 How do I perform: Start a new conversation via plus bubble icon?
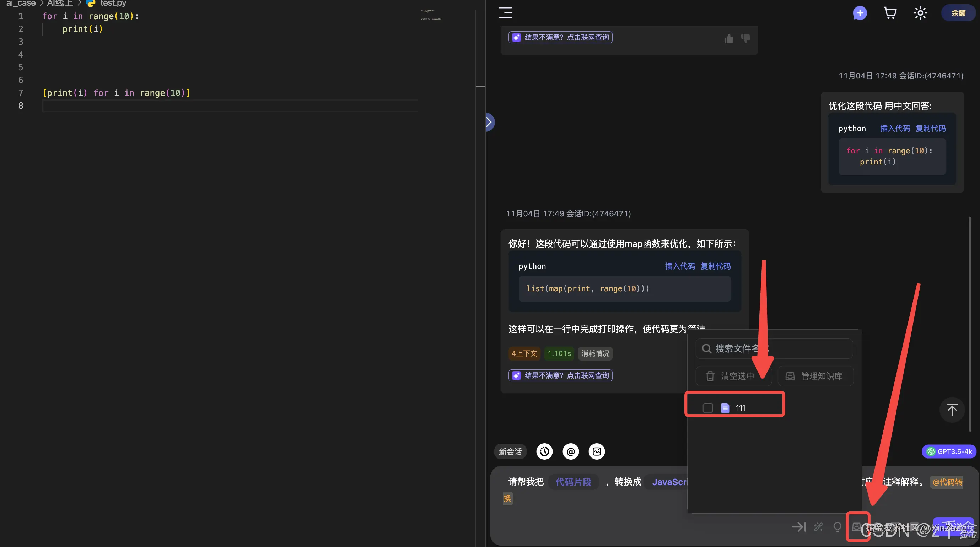pos(860,12)
